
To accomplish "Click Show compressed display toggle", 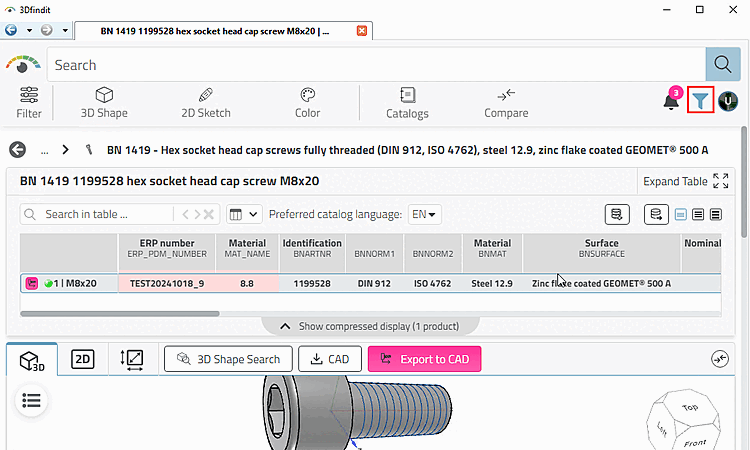I will (371, 326).
